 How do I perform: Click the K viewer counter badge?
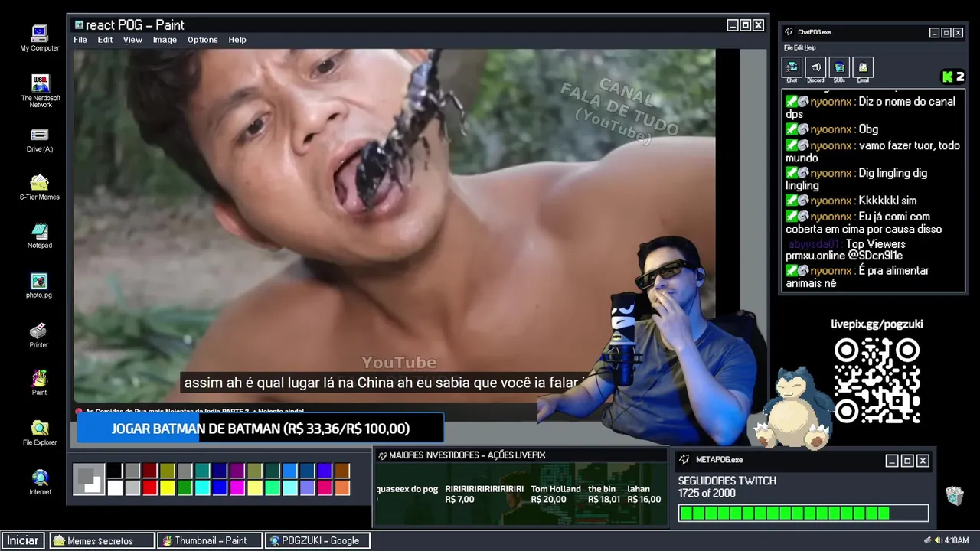click(953, 77)
